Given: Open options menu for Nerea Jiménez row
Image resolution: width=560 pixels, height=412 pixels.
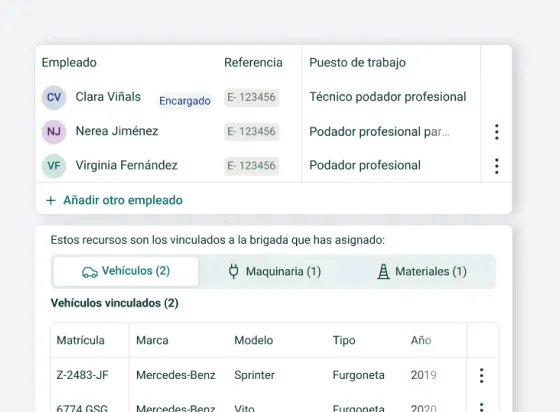Looking at the screenshot, I should tap(496, 132).
